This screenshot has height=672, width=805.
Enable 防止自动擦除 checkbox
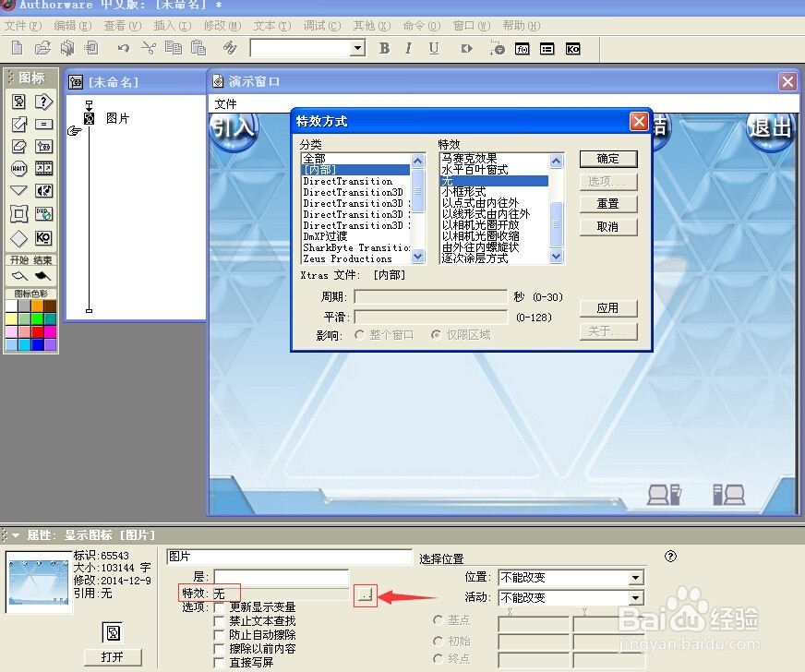point(219,635)
